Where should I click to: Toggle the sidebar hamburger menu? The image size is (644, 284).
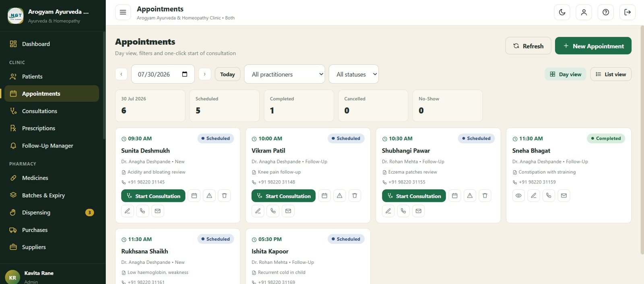[x=123, y=12]
